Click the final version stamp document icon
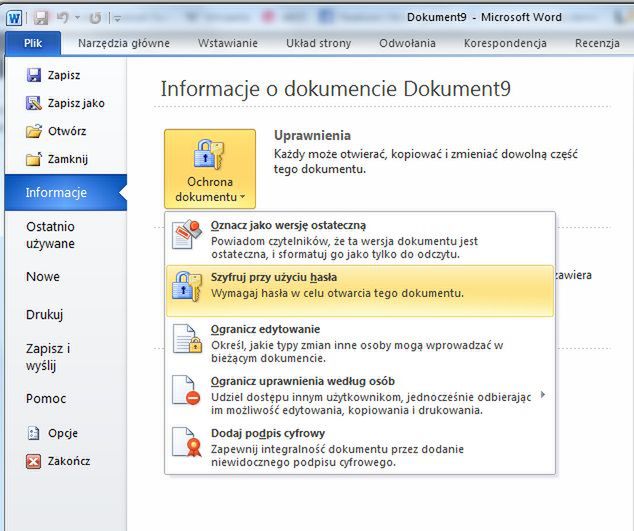Screen dimensions: 634x531 click(186, 234)
